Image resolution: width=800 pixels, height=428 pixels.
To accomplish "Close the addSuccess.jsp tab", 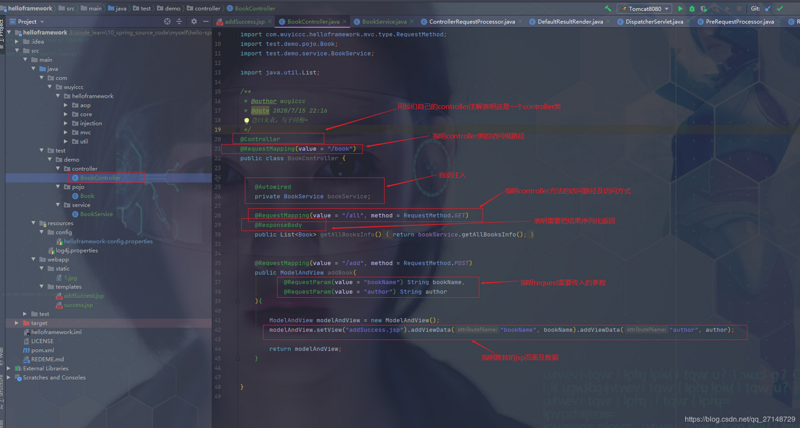I will pyautogui.click(x=269, y=21).
